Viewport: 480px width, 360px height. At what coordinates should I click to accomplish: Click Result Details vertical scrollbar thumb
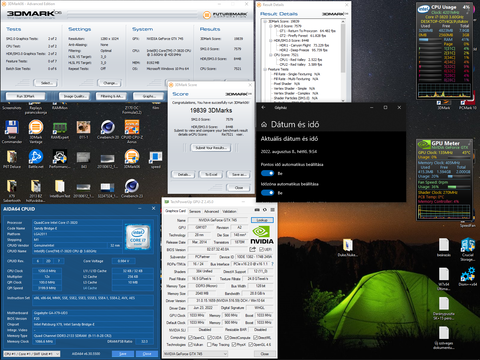click(x=343, y=48)
